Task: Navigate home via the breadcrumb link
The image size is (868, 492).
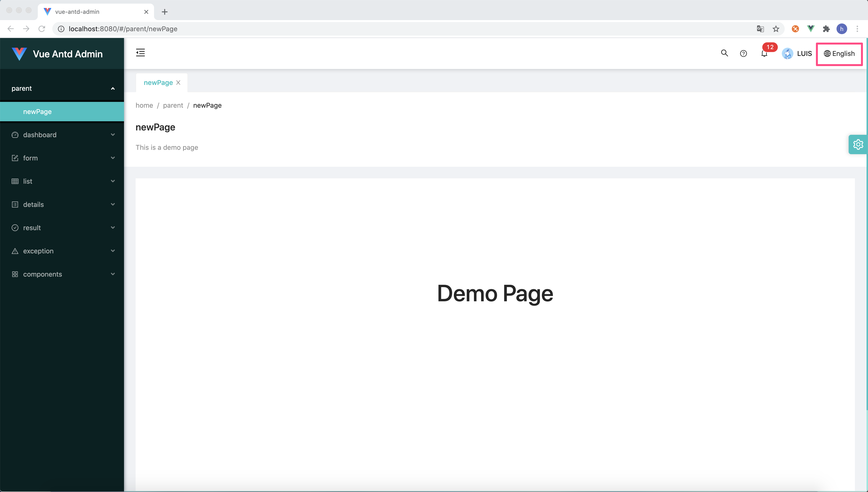Action: (x=144, y=105)
